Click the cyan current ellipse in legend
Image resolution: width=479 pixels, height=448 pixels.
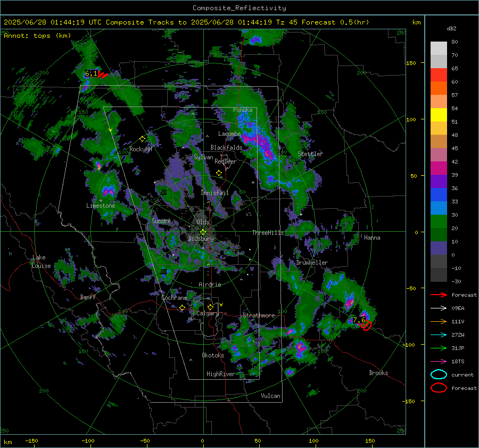click(439, 374)
